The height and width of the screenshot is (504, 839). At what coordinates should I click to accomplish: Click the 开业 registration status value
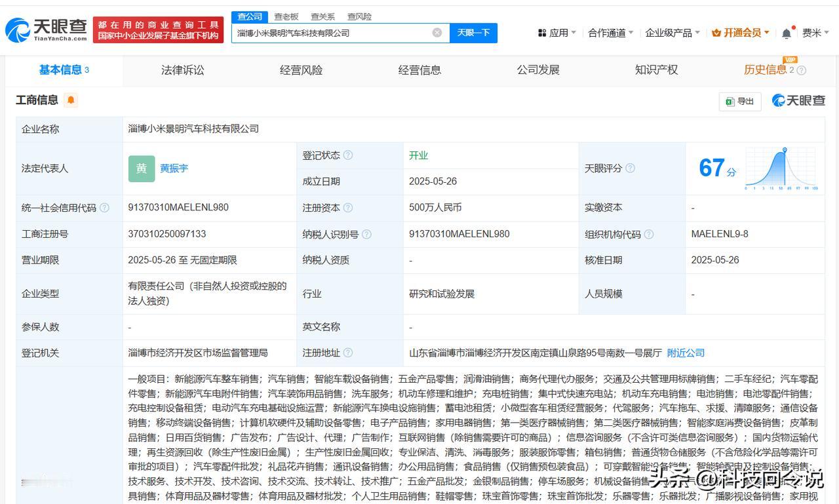point(418,155)
